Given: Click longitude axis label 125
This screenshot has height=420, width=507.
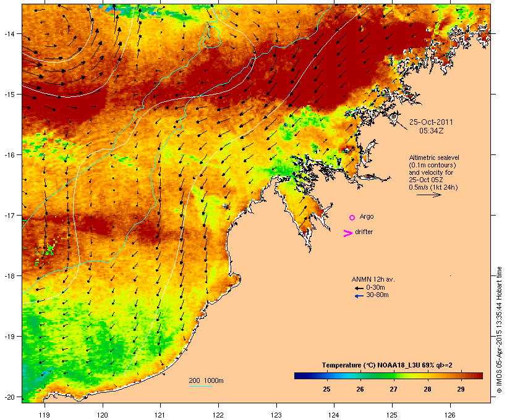Looking at the screenshot, I should click(x=392, y=415).
